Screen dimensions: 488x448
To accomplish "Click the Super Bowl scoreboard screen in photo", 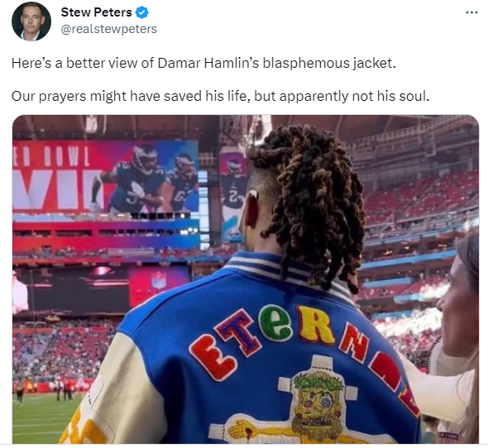I will pos(106,177).
